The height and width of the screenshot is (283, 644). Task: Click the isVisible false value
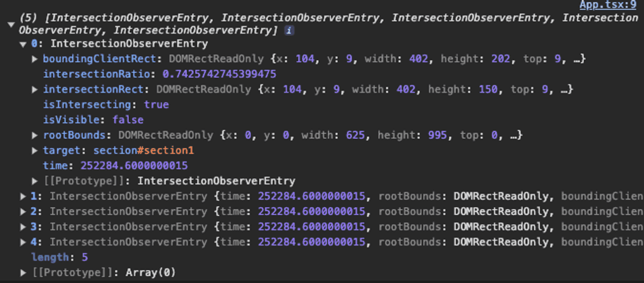pyautogui.click(x=128, y=120)
